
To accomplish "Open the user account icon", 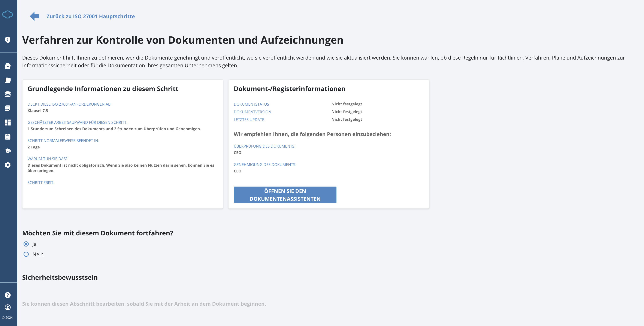I will (x=8, y=307).
